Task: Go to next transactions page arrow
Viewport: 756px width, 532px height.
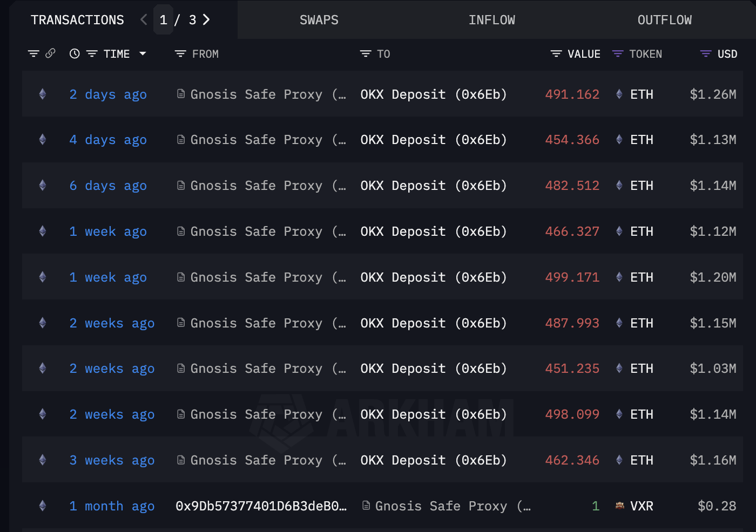Action: click(x=206, y=20)
